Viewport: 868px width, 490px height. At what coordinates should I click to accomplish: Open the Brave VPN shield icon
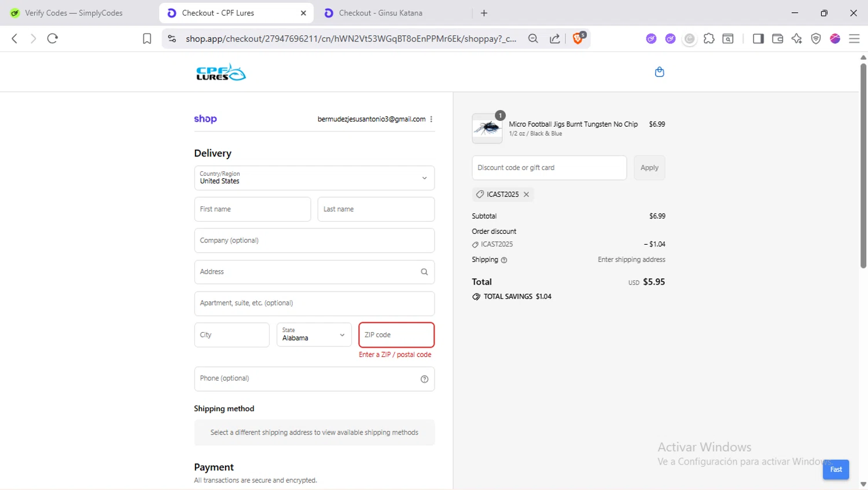click(x=816, y=39)
